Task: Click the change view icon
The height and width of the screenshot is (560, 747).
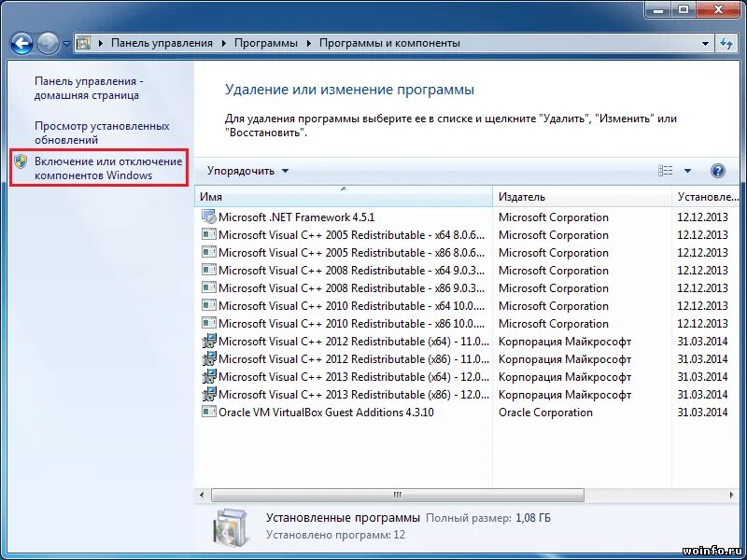Action: pos(665,171)
